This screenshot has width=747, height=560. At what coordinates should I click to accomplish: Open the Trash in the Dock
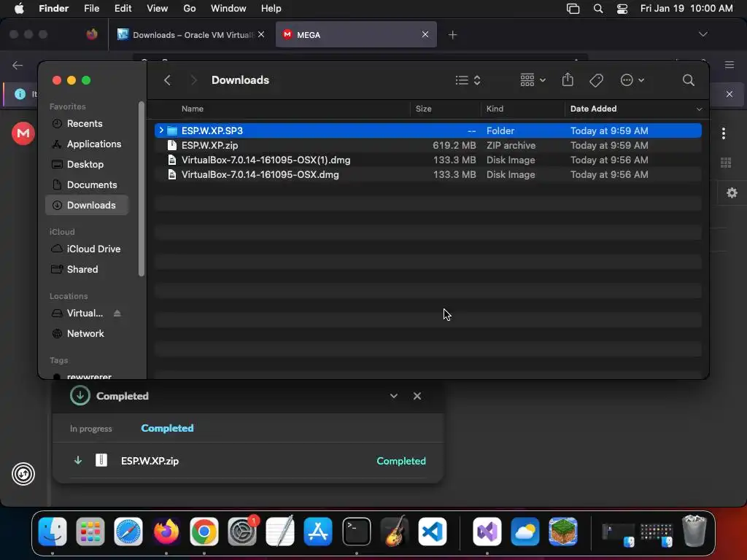pos(694,532)
